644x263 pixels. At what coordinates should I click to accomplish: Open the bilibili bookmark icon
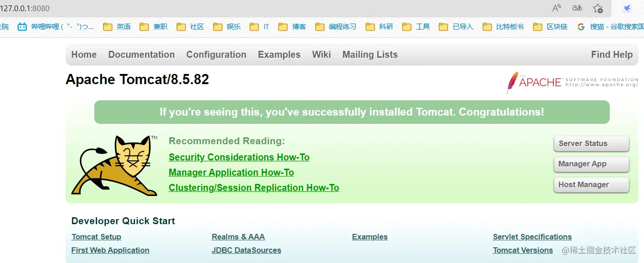coord(22,27)
